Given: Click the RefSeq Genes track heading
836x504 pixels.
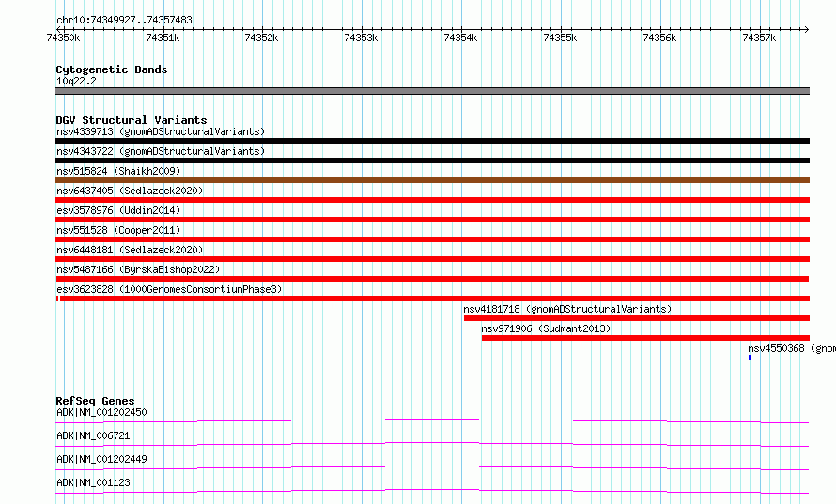Looking at the screenshot, I should coord(95,401).
